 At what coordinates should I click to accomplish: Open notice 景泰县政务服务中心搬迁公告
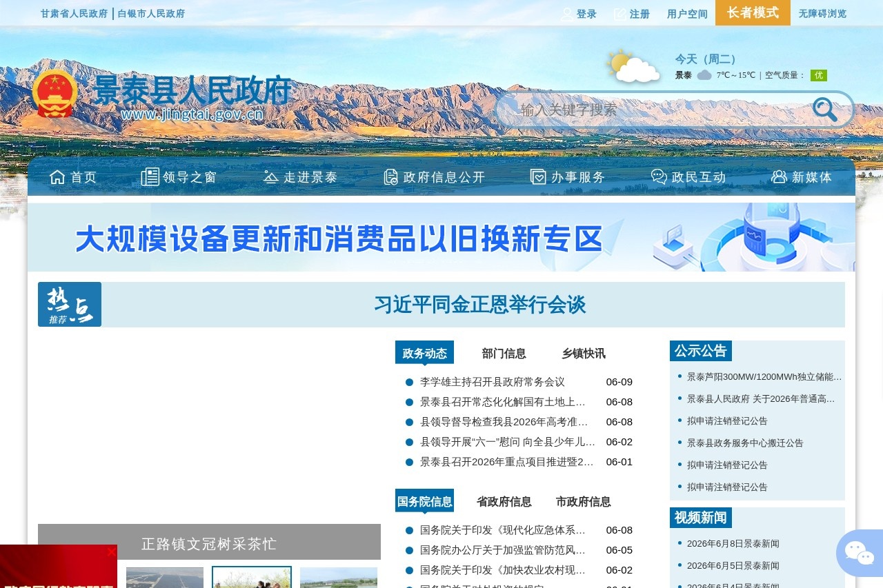pos(745,443)
